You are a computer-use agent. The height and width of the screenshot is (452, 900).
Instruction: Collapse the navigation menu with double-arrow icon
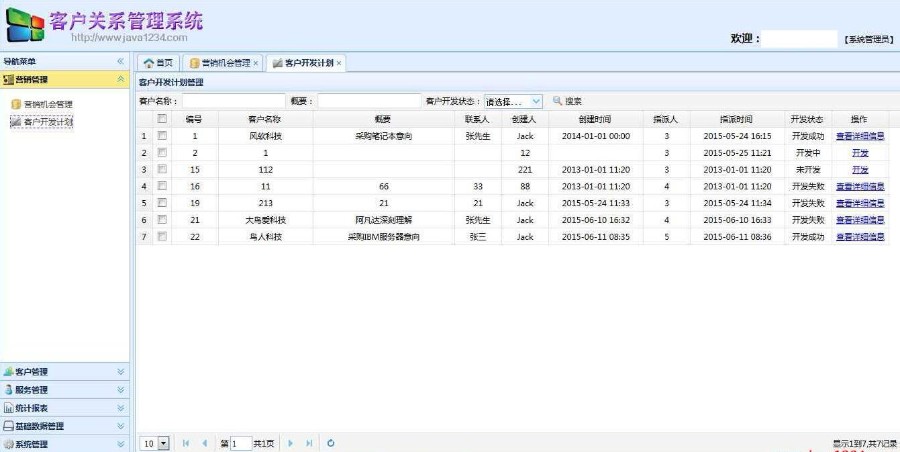(121, 62)
